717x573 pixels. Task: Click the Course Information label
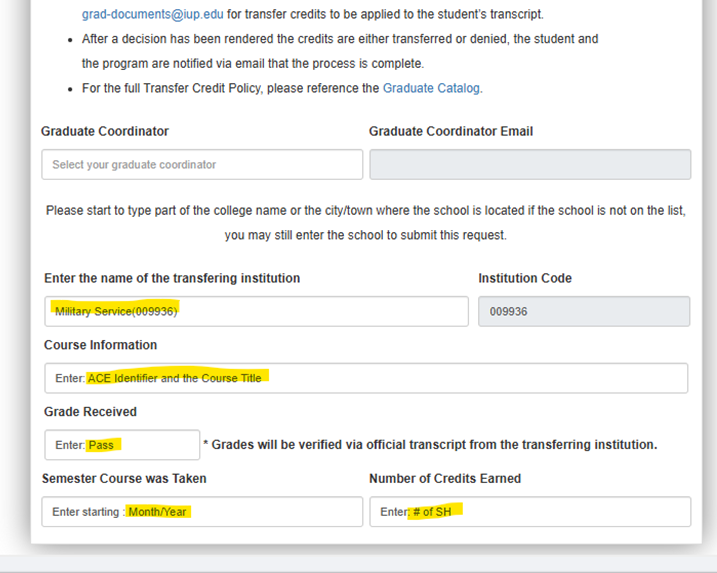(x=100, y=345)
